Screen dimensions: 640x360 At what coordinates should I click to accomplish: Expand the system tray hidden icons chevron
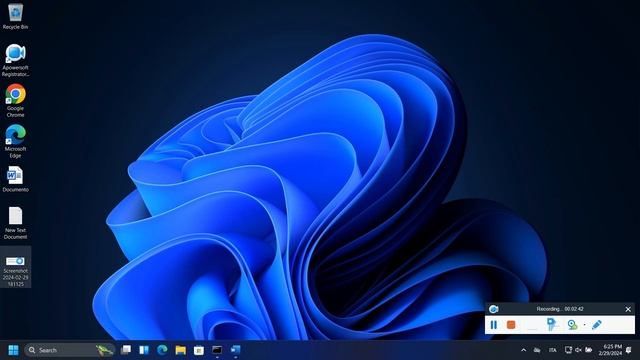(x=523, y=350)
